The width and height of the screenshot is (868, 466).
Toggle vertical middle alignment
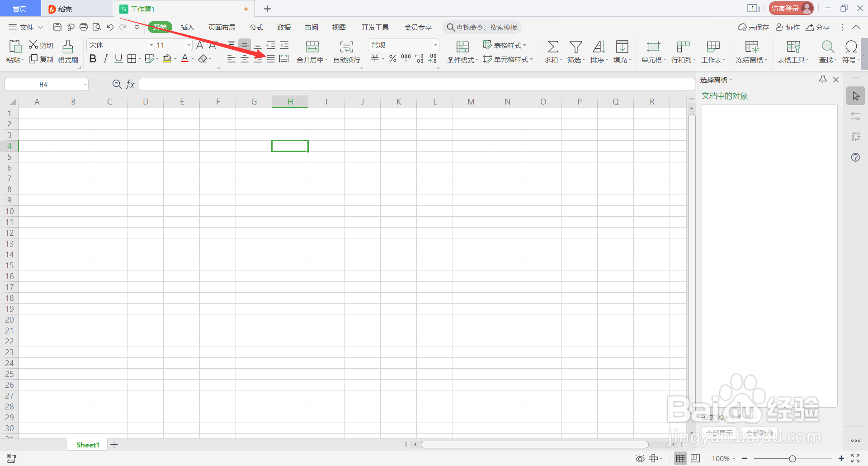(x=244, y=44)
